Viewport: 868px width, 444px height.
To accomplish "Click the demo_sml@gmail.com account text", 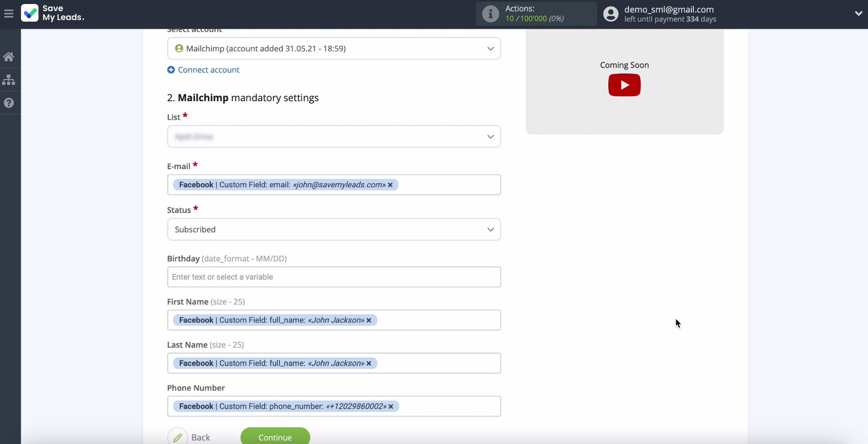I will coord(669,10).
